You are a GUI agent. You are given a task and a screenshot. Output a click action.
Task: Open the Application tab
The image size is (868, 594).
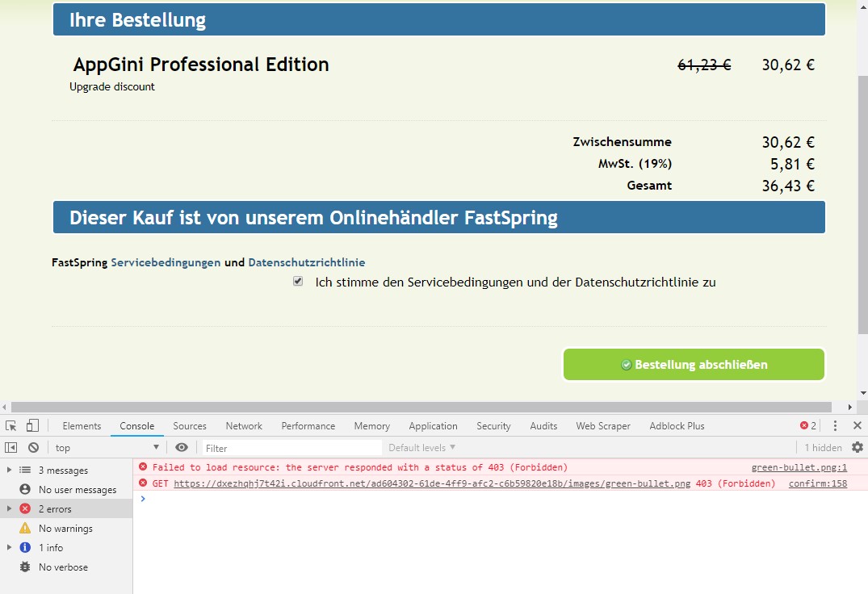pyautogui.click(x=433, y=426)
